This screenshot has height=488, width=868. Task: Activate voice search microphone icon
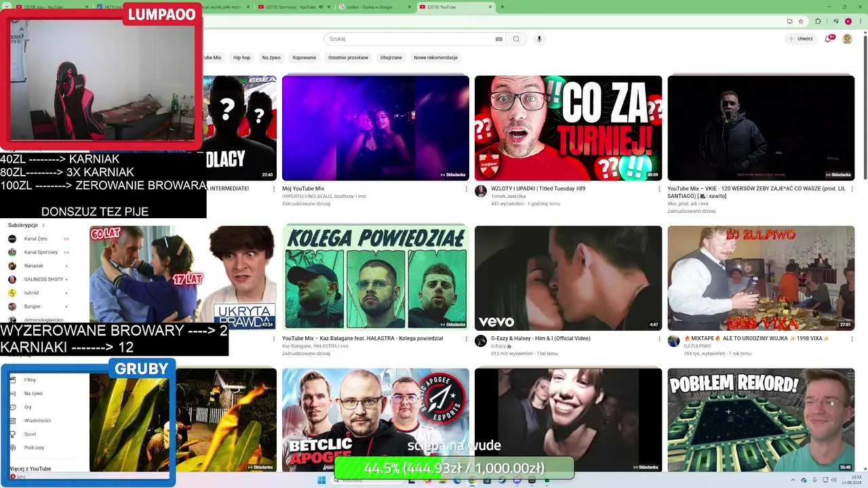pos(539,39)
